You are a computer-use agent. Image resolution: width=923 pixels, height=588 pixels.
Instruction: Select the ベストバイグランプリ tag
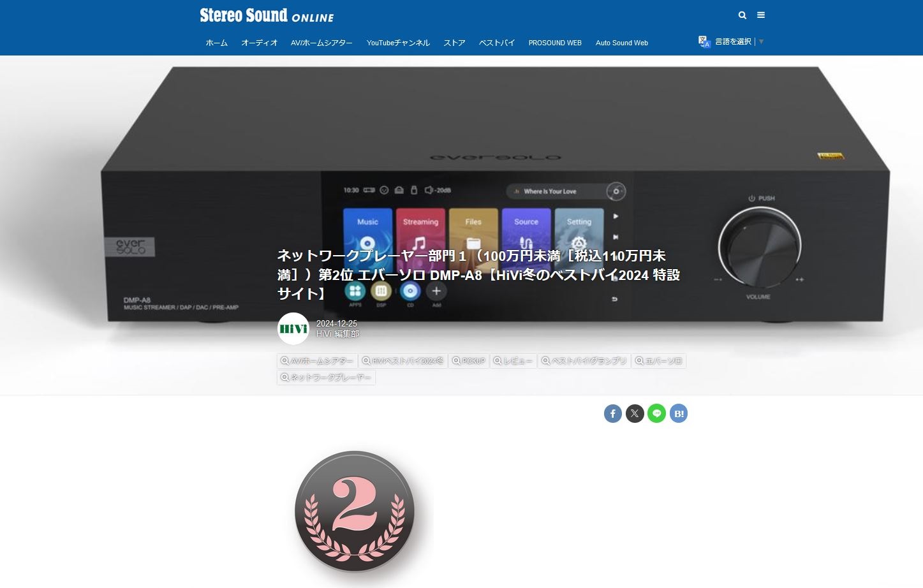(584, 361)
